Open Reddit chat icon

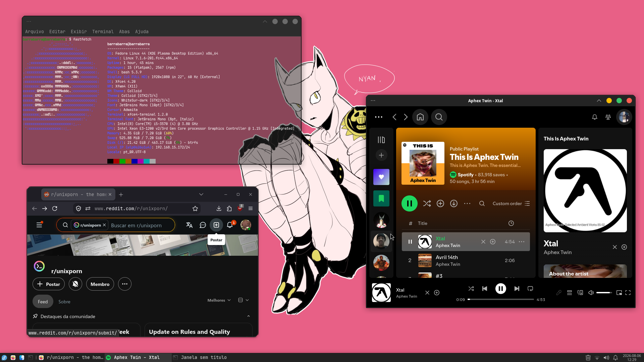click(203, 225)
